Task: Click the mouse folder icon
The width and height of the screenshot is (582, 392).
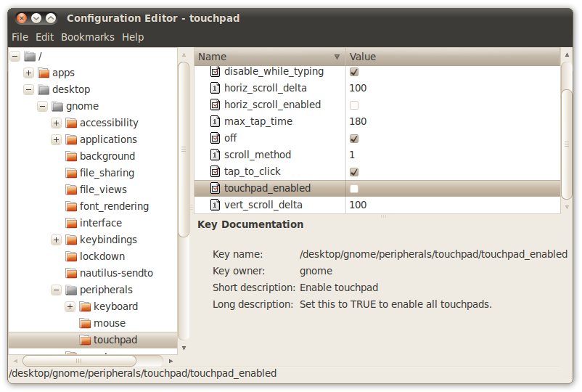Action: click(x=85, y=323)
